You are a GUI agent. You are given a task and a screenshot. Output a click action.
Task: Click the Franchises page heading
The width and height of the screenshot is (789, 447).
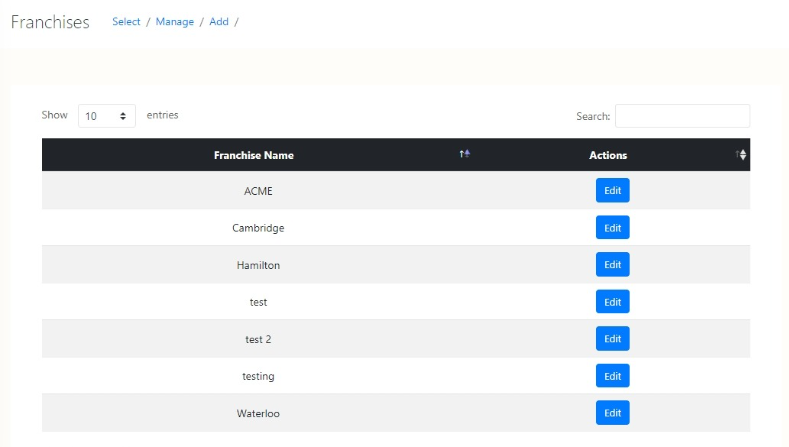[x=50, y=22]
